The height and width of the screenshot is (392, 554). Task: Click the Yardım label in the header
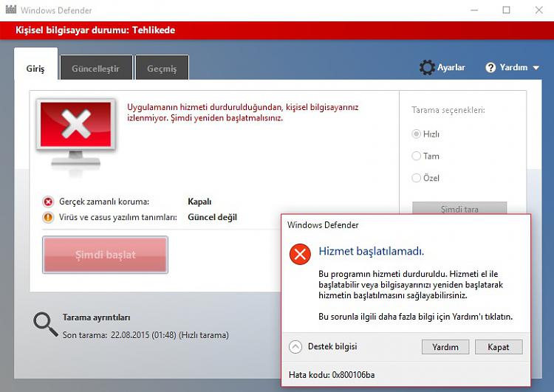click(513, 67)
